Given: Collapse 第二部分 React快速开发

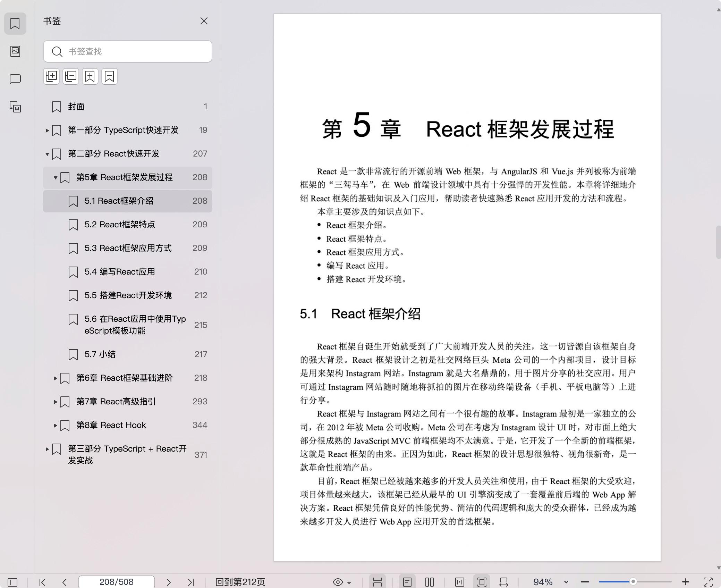Looking at the screenshot, I should [x=47, y=154].
